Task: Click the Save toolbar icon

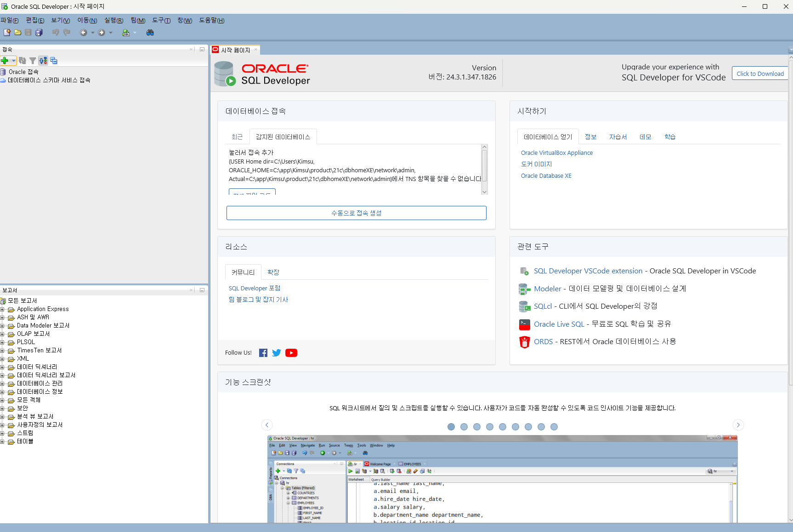Action: point(28,33)
